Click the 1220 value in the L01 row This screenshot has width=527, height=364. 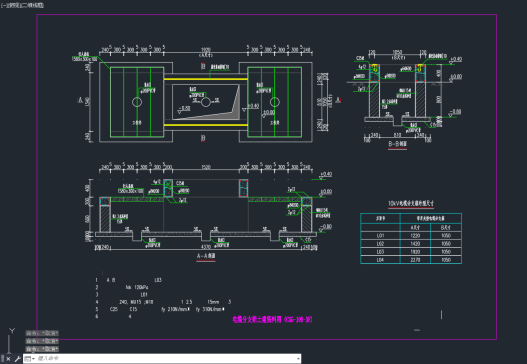point(415,236)
